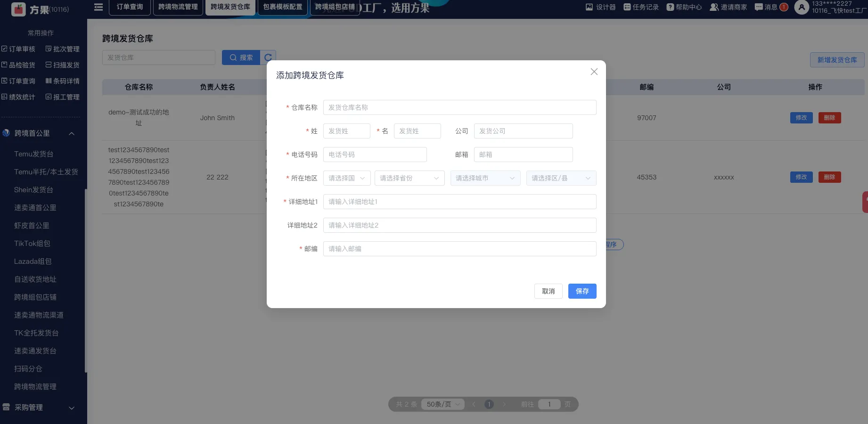Collapse the 跨境首公里 sidebar section

coord(72,133)
